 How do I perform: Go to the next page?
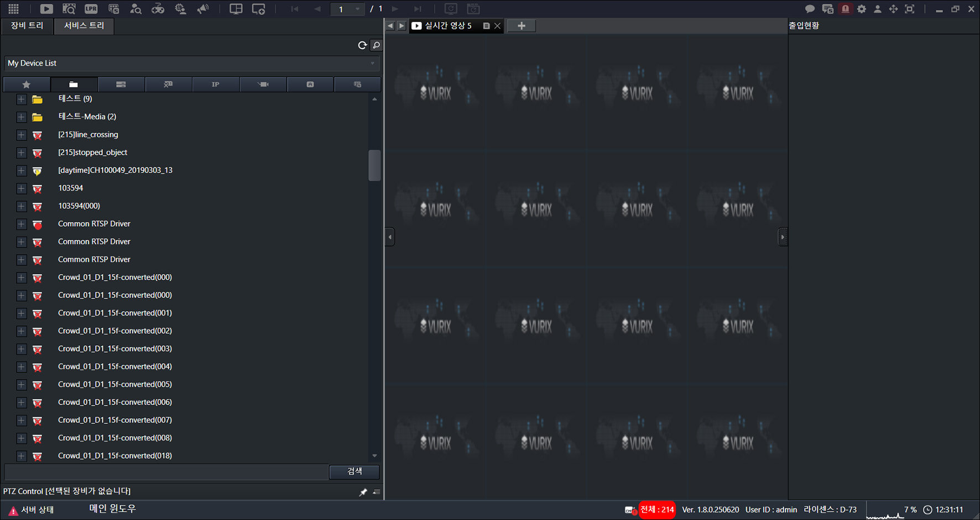[395, 9]
